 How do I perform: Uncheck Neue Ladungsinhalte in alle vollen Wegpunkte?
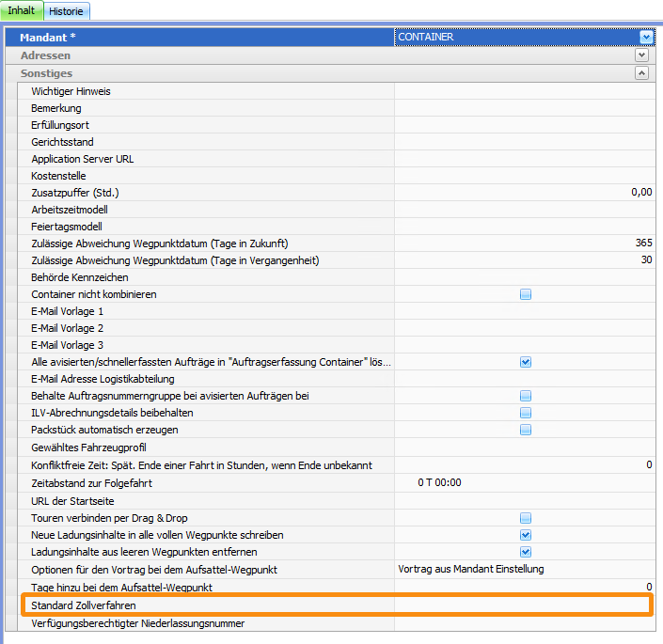point(526,535)
